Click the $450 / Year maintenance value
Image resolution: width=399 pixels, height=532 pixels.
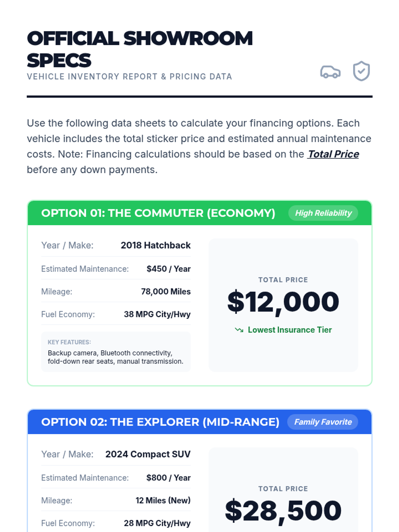pyautogui.click(x=168, y=269)
